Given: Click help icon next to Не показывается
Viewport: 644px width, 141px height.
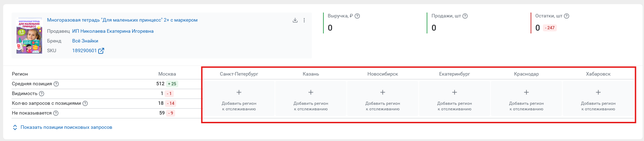Looking at the screenshot, I should coord(56,113).
